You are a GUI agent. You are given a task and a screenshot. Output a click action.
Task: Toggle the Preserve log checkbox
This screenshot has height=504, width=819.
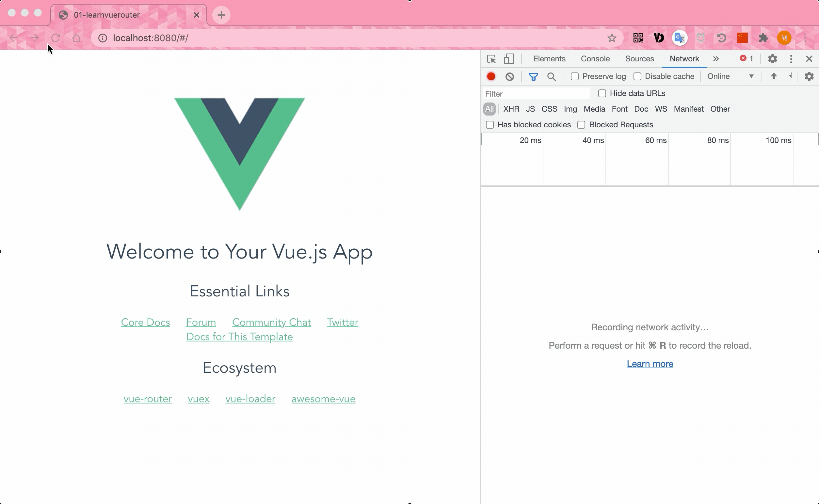pyautogui.click(x=576, y=76)
